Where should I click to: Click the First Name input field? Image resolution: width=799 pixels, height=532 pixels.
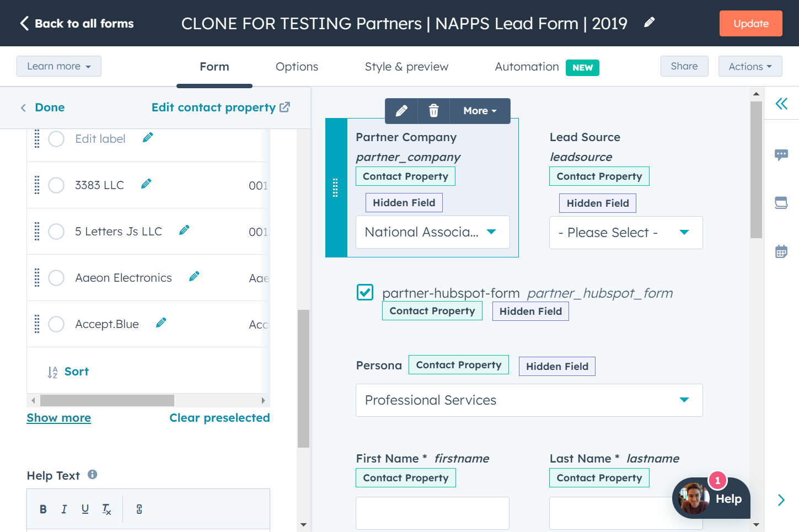(x=433, y=513)
